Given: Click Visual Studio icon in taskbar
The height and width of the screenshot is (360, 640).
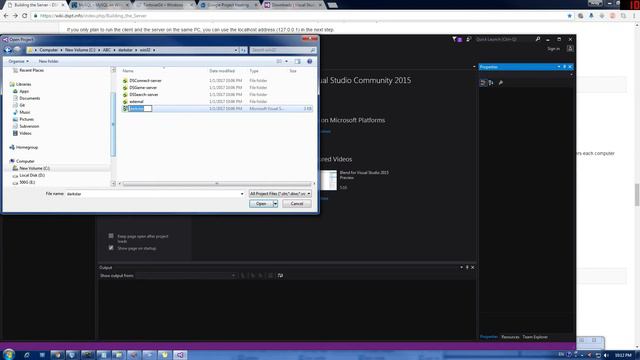Looking at the screenshot, I should pos(180,355).
